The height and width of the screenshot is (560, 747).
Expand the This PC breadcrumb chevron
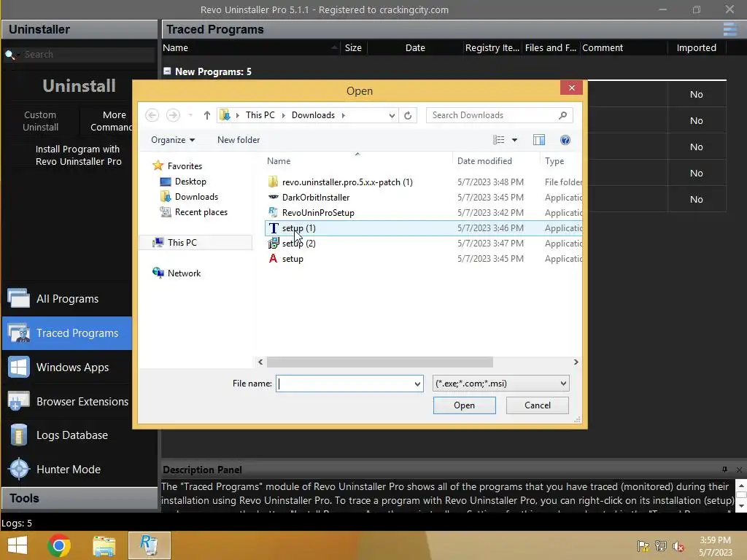[x=284, y=115]
